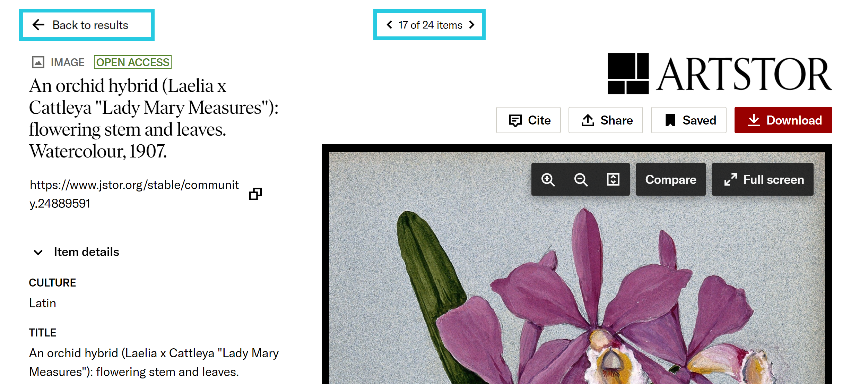
Task: Click the zoom out magnifier icon
Action: click(x=581, y=180)
